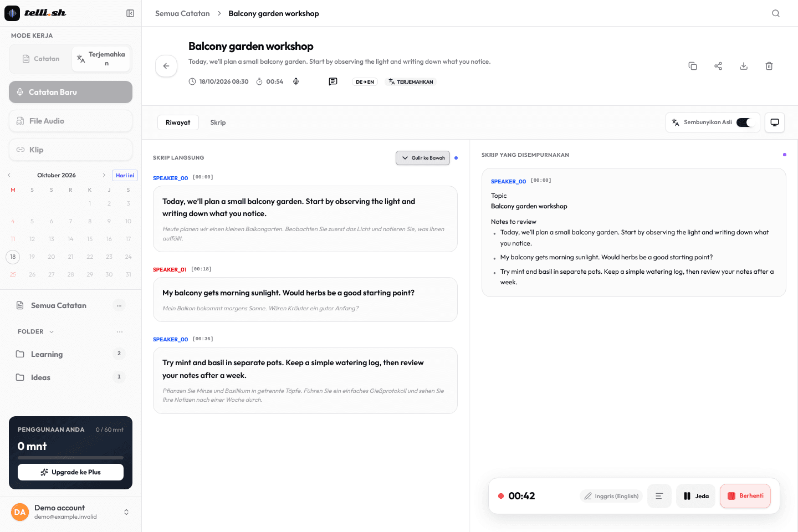Select the Riwayat tab
The width and height of the screenshot is (798, 532).
click(178, 122)
